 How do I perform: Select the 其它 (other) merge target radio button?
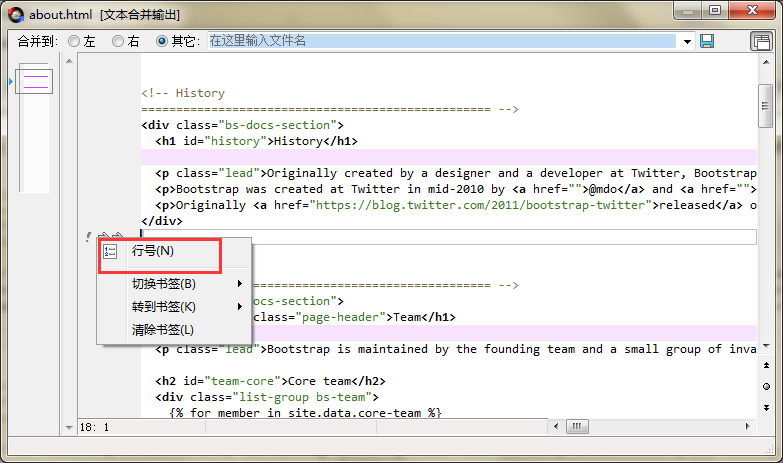pyautogui.click(x=162, y=41)
